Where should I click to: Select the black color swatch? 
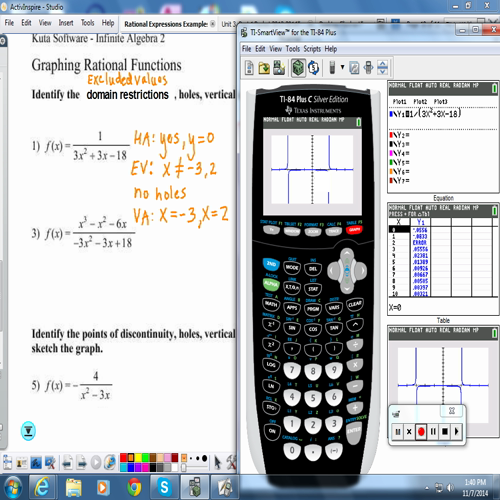(x=153, y=467)
